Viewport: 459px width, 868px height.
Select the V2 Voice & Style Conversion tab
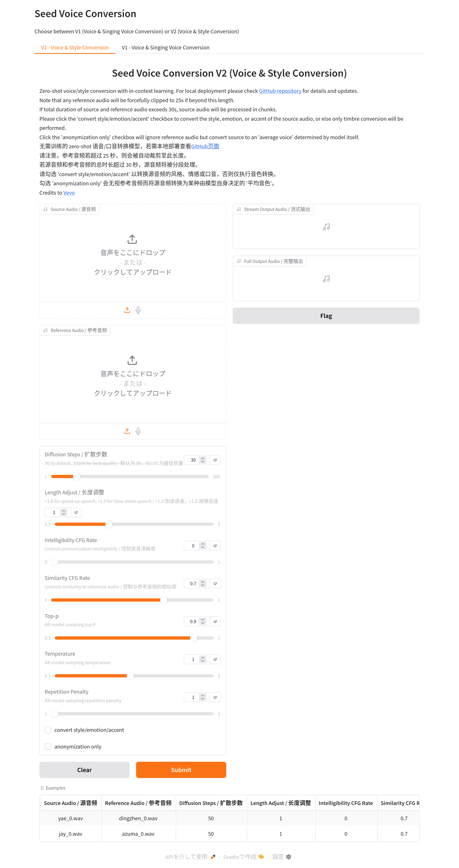[75, 48]
